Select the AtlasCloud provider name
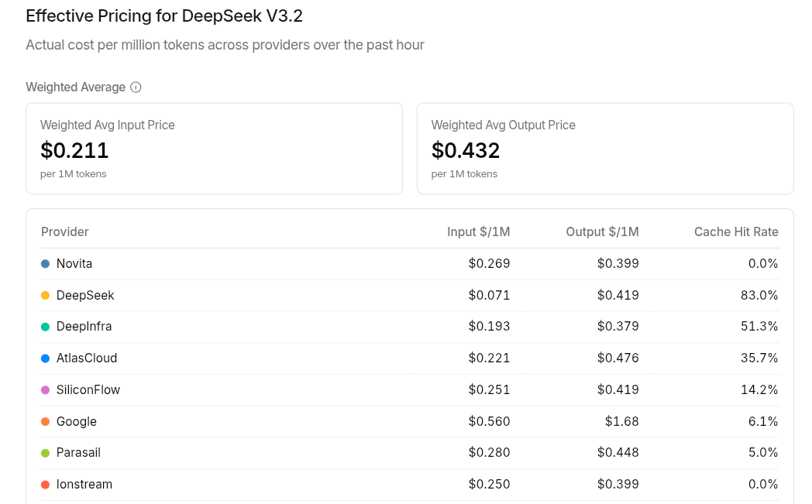The height and width of the screenshot is (504, 812). (x=87, y=358)
